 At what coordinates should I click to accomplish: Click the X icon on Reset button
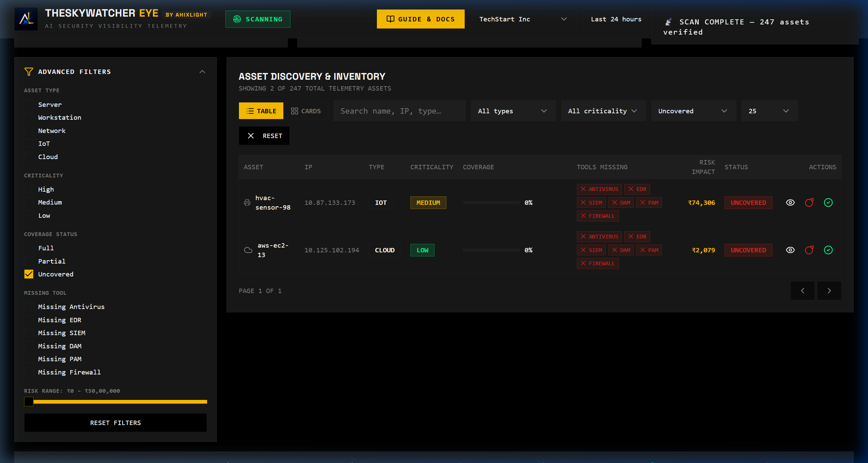pyautogui.click(x=251, y=136)
